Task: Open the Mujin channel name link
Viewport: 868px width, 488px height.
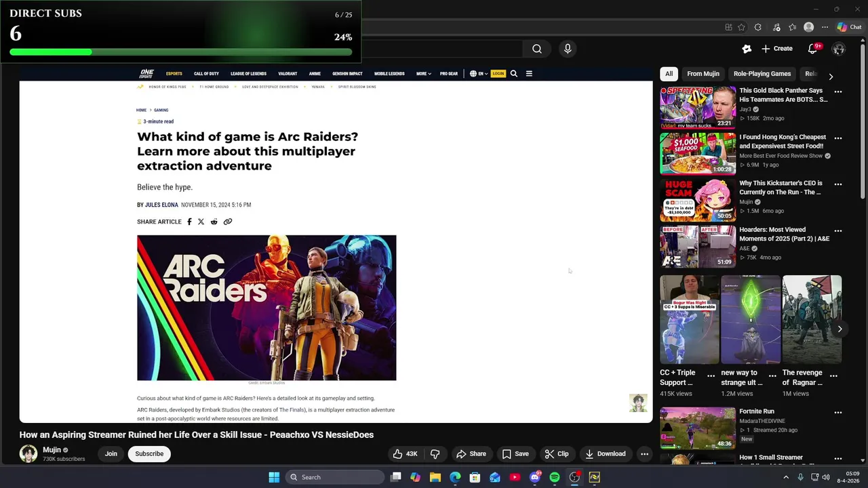Action: tap(52, 450)
